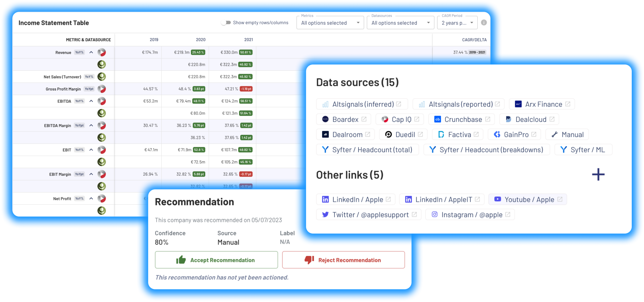Viewport: 644px width, 302px height.
Task: Click green datasource icon in Net Sales row
Action: tap(102, 77)
